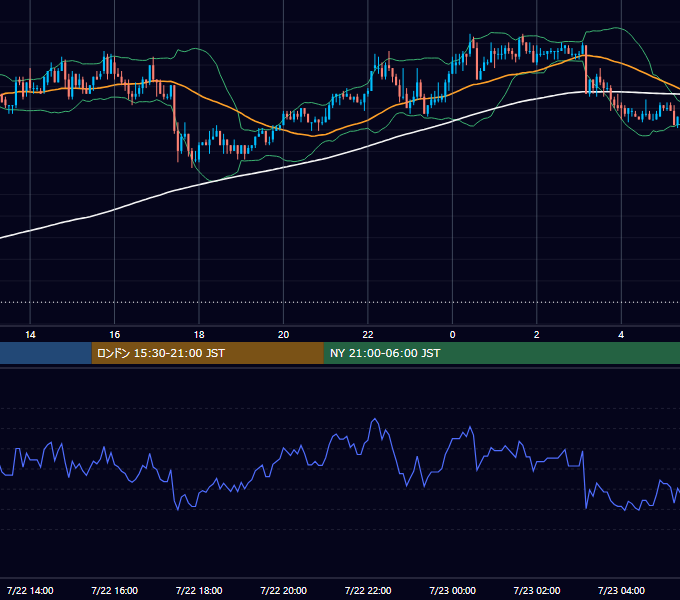This screenshot has width=680, height=600.
Task: Click the hour label 0 on chart axis
Action: coord(452,335)
